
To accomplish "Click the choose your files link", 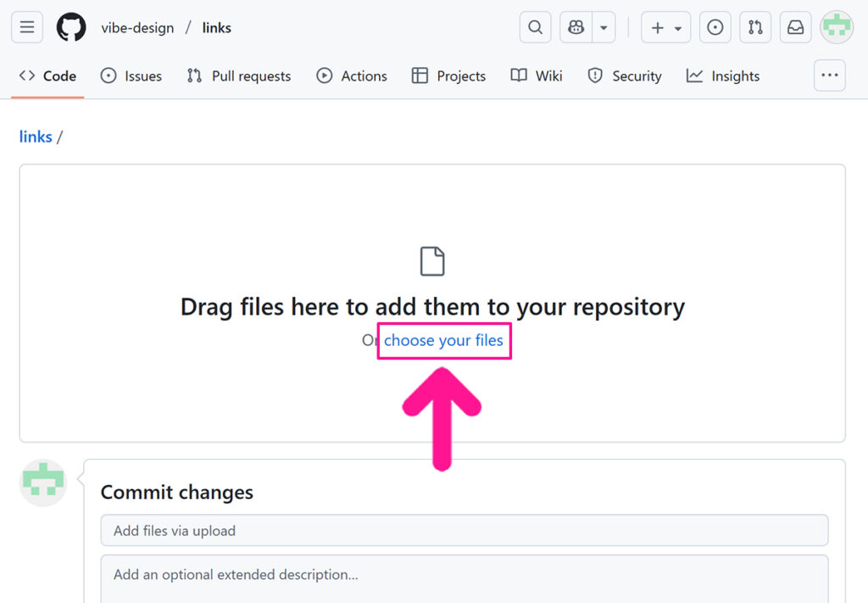I will (x=443, y=341).
